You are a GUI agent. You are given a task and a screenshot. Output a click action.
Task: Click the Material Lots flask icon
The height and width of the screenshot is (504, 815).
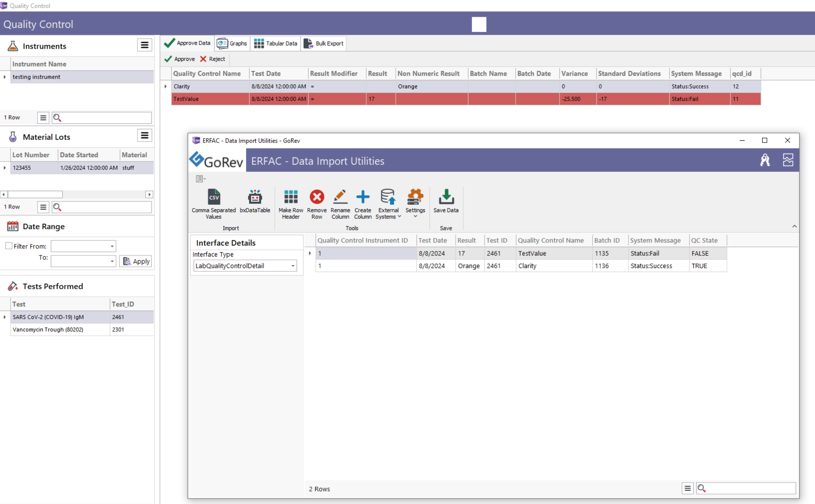coord(13,137)
